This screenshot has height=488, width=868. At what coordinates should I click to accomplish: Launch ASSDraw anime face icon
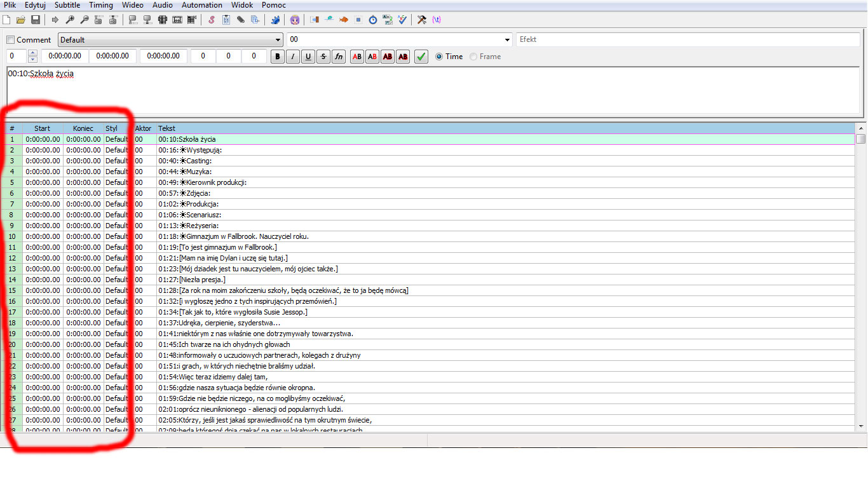[295, 20]
